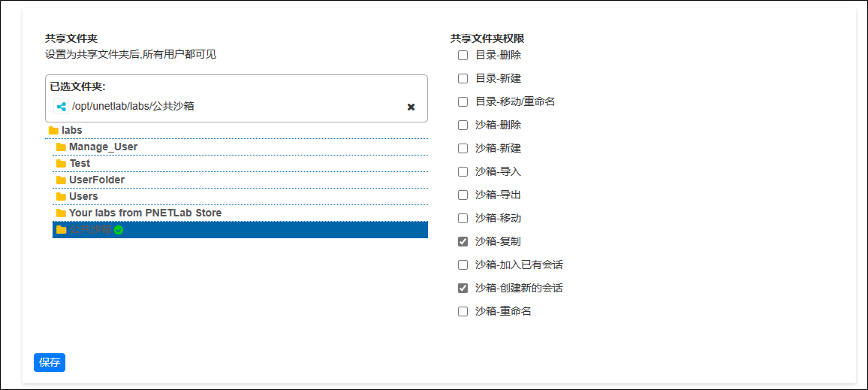Uncheck the 沙箱-复制 permission
The height and width of the screenshot is (390, 868).
pyautogui.click(x=463, y=241)
